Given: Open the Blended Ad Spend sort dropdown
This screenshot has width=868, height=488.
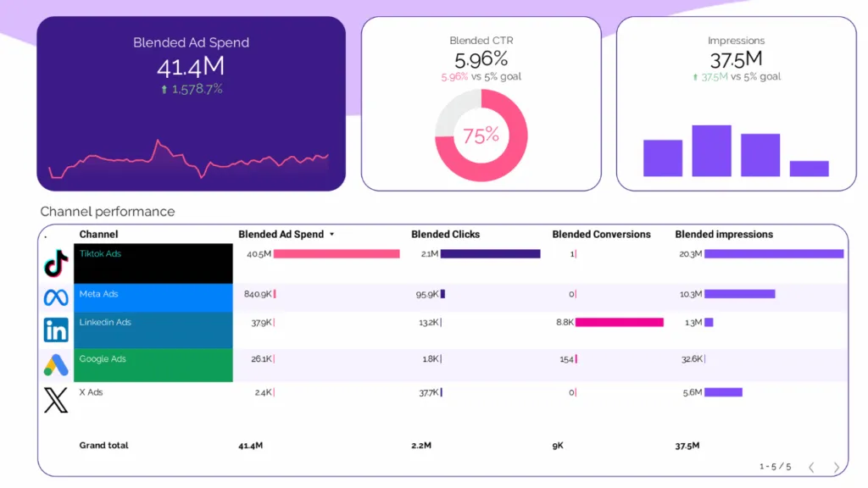Looking at the screenshot, I should tap(333, 234).
